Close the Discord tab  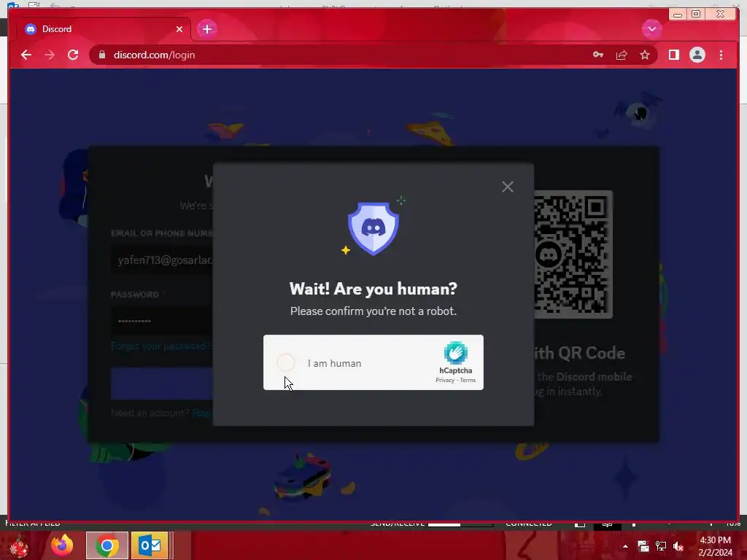point(179,29)
